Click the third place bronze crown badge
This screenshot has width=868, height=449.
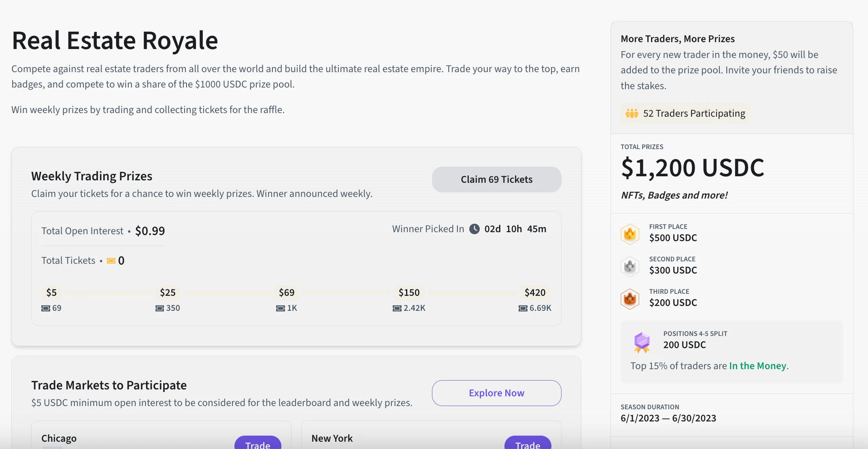pyautogui.click(x=630, y=299)
